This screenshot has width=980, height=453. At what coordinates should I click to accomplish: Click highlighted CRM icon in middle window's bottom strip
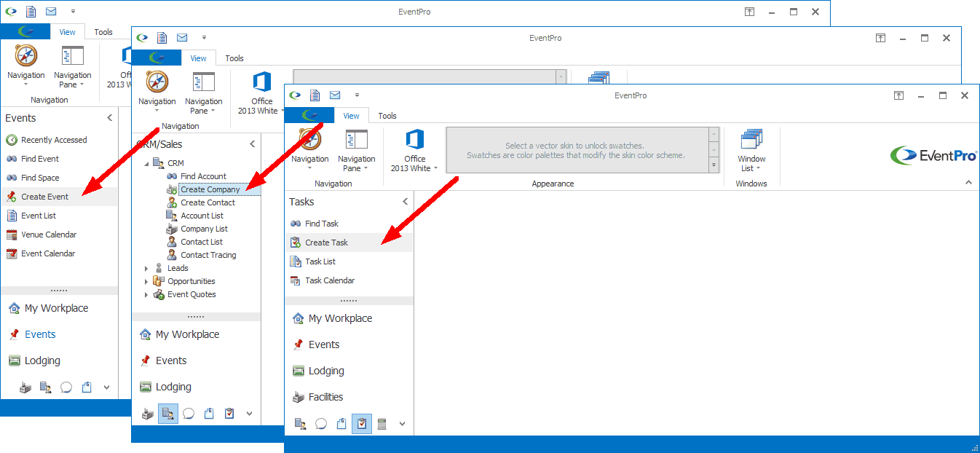168,414
